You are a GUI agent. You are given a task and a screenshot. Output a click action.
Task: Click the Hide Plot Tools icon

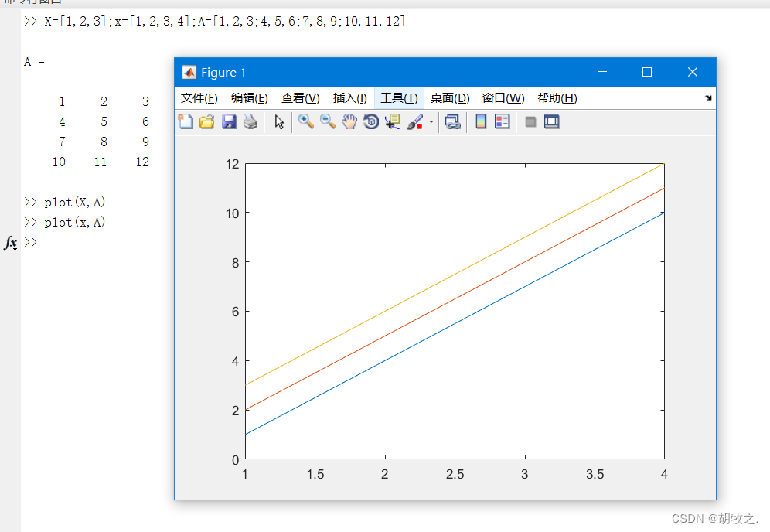(530, 121)
